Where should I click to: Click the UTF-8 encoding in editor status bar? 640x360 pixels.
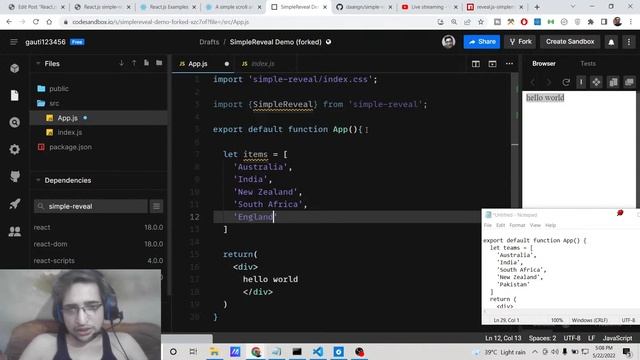coord(572,338)
